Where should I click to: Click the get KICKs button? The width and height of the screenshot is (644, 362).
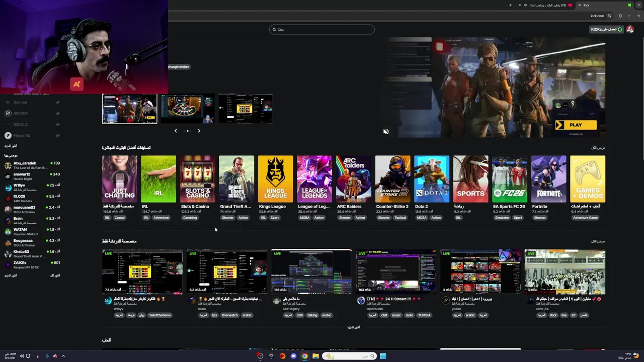[606, 29]
